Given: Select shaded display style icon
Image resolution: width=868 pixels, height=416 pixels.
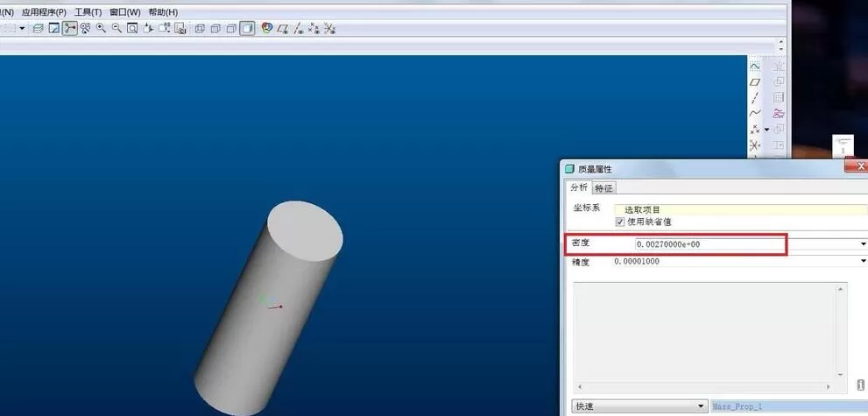Looking at the screenshot, I should point(248,28).
